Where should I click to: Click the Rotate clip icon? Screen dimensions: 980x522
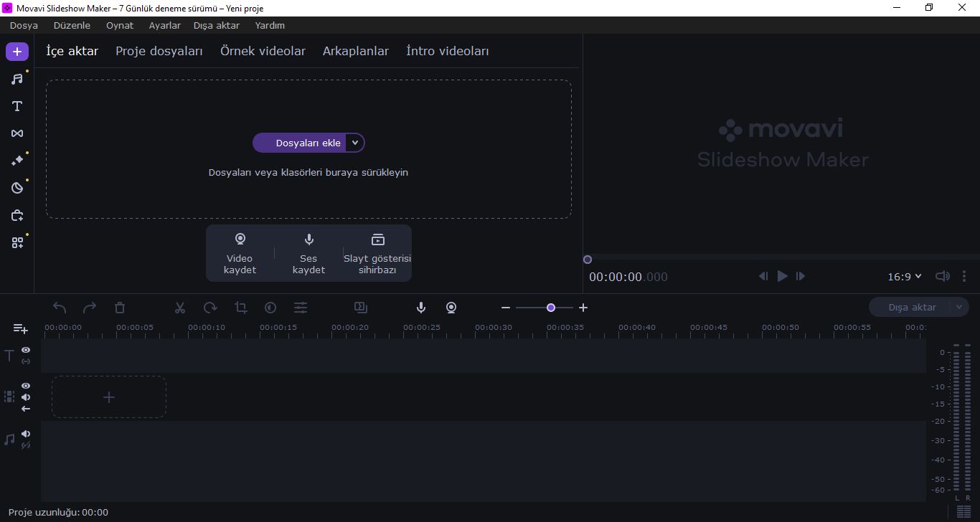(210, 308)
